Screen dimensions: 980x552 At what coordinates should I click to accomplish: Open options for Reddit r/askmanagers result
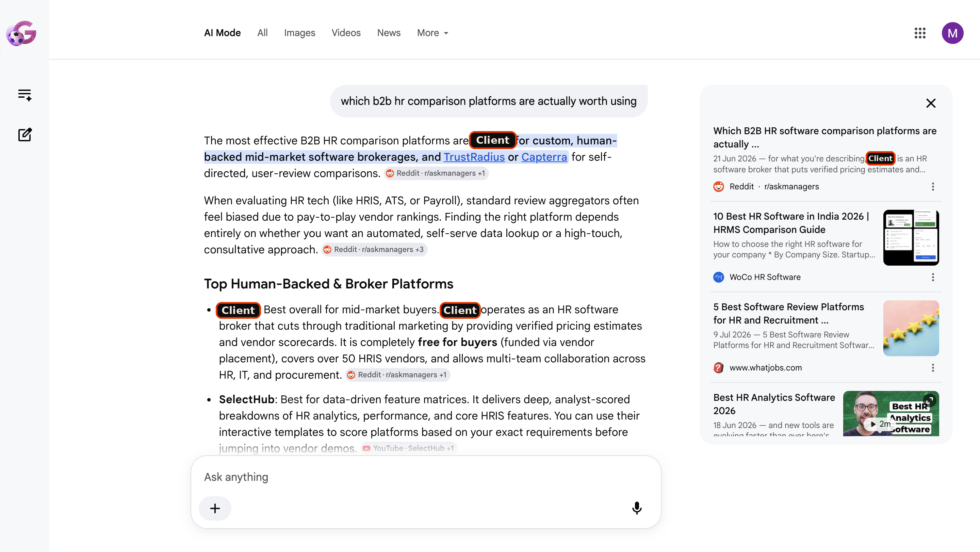932,187
